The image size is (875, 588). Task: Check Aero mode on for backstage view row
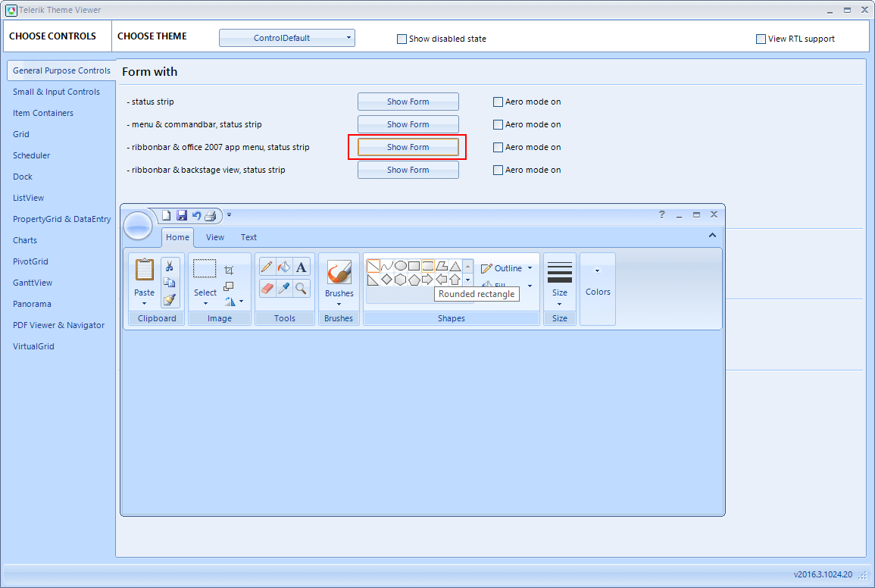[498, 170]
